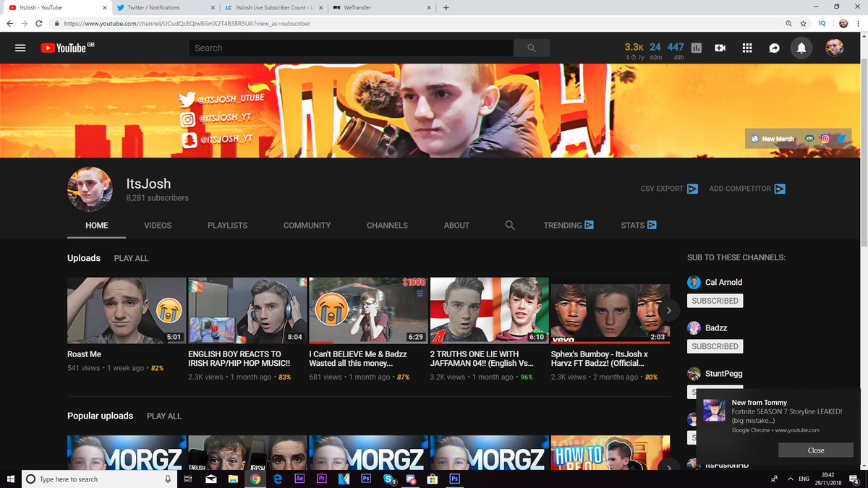Open the notifications bell
Screen dimensions: 868x488
(x=801, y=48)
